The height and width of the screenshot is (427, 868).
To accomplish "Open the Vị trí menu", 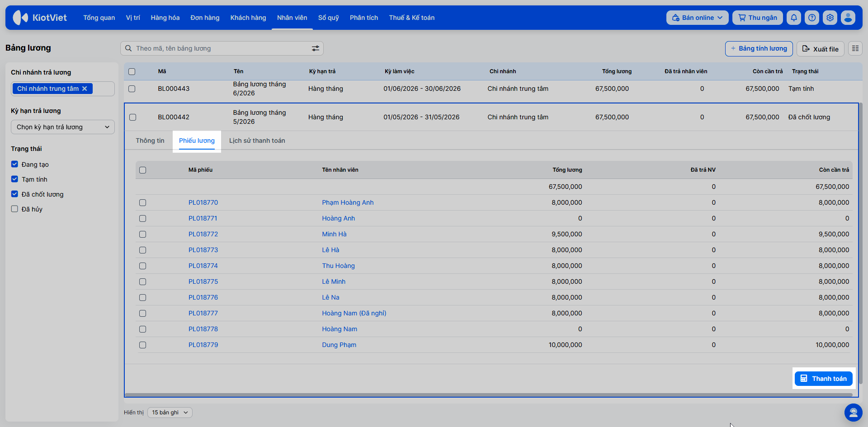I will pos(133,18).
